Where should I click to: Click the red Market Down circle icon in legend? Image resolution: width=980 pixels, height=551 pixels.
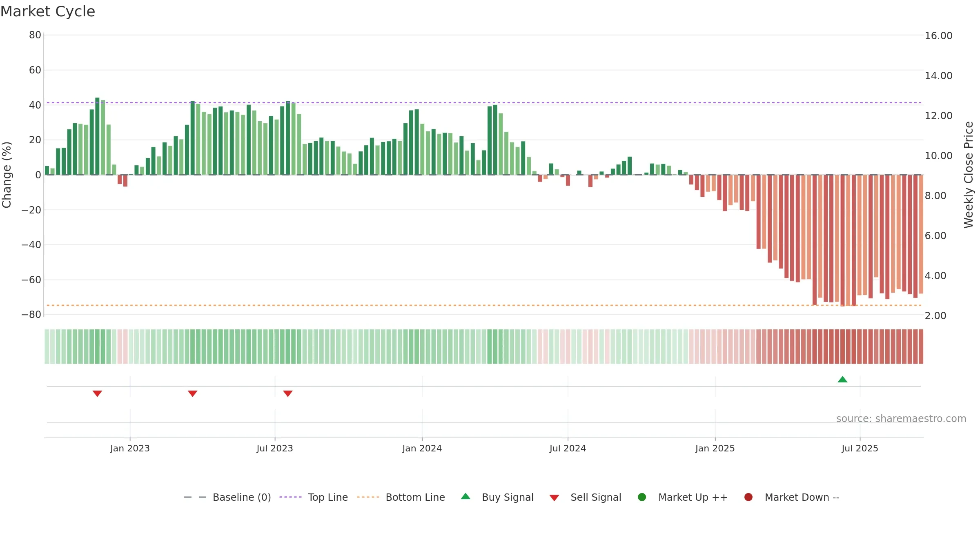coord(748,497)
